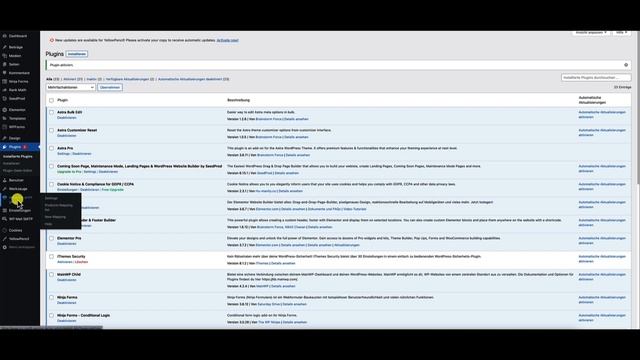Screen dimensions: 640x360
Task: Filter plugins by Inaktiv
Action: tap(94, 79)
